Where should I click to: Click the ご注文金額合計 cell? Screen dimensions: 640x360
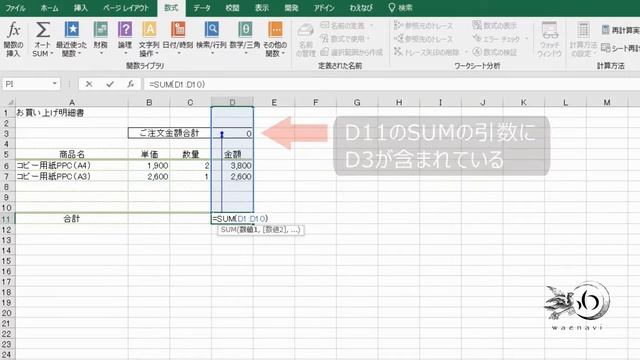click(169, 133)
